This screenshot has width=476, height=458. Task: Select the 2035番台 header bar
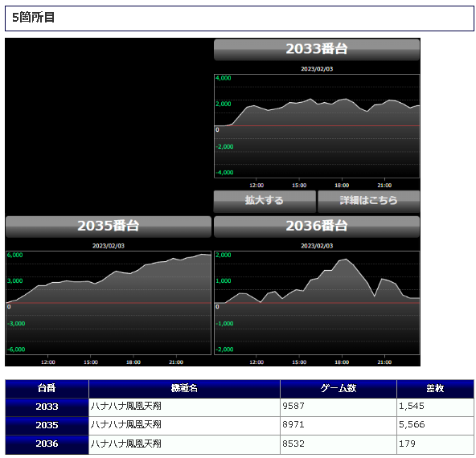[x=109, y=227]
